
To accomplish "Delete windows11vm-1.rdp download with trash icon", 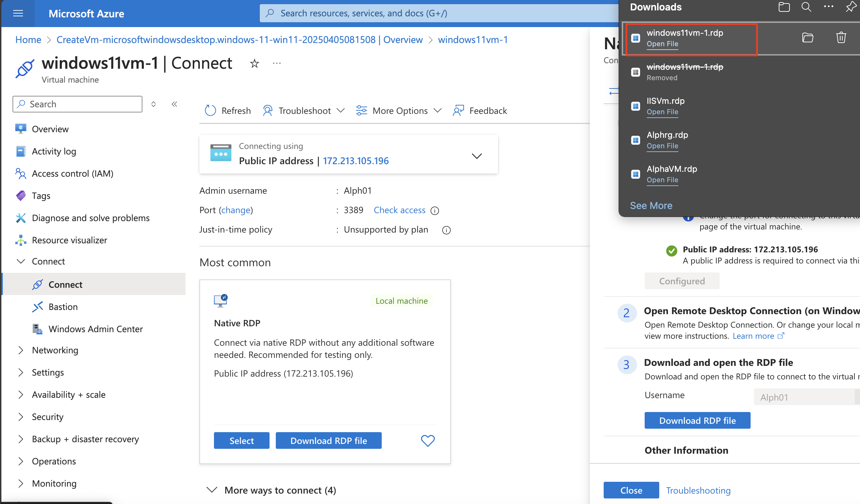I will 841,38.
